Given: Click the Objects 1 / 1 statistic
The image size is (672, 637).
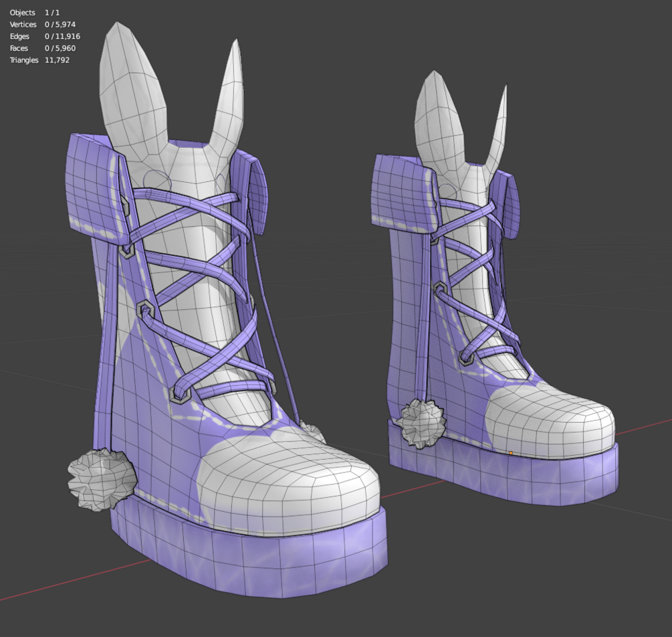Looking at the screenshot, I should click(x=35, y=13).
